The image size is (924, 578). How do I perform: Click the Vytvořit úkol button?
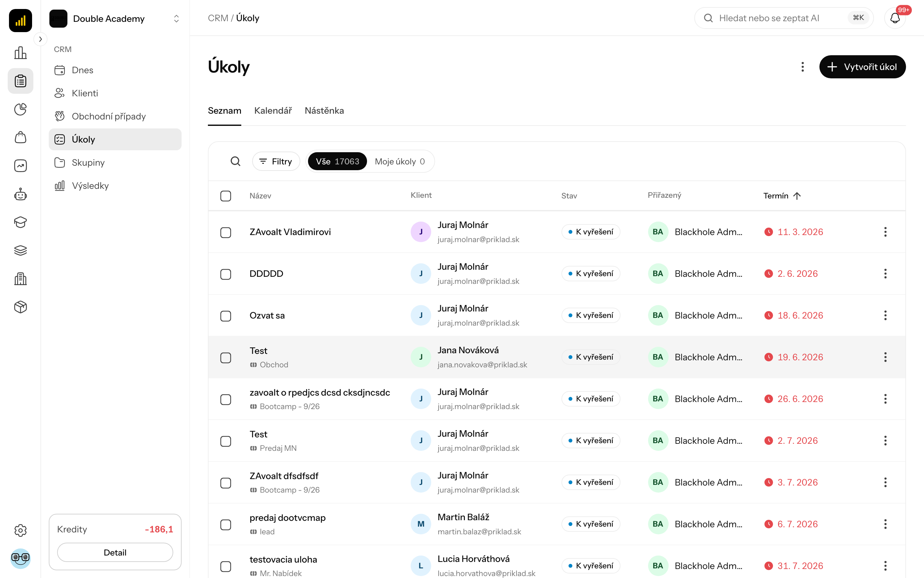(x=862, y=67)
